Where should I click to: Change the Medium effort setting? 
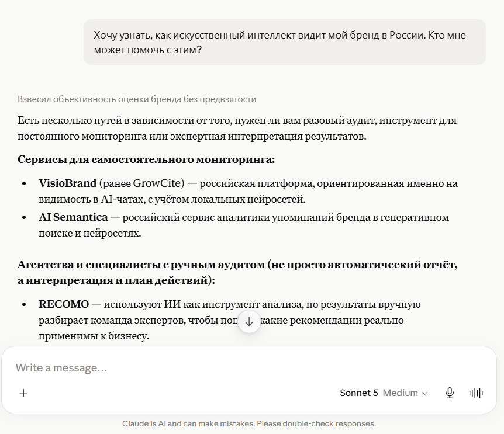[x=400, y=393]
